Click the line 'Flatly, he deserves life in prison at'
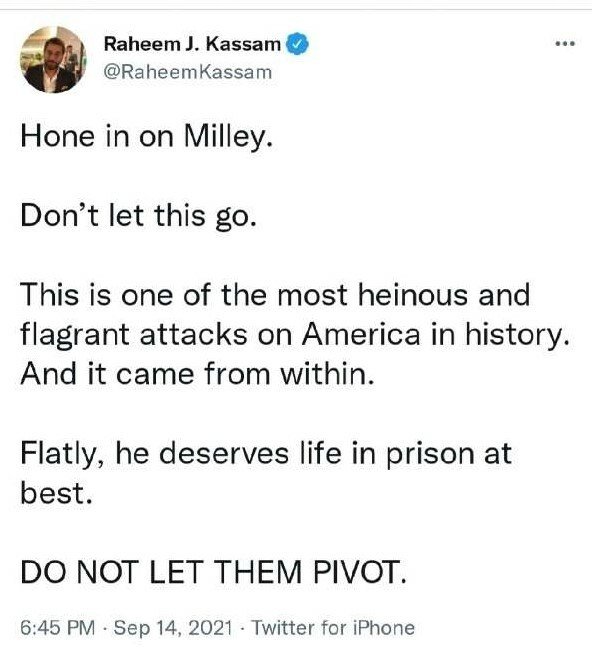This screenshot has height=652, width=592. [x=266, y=454]
